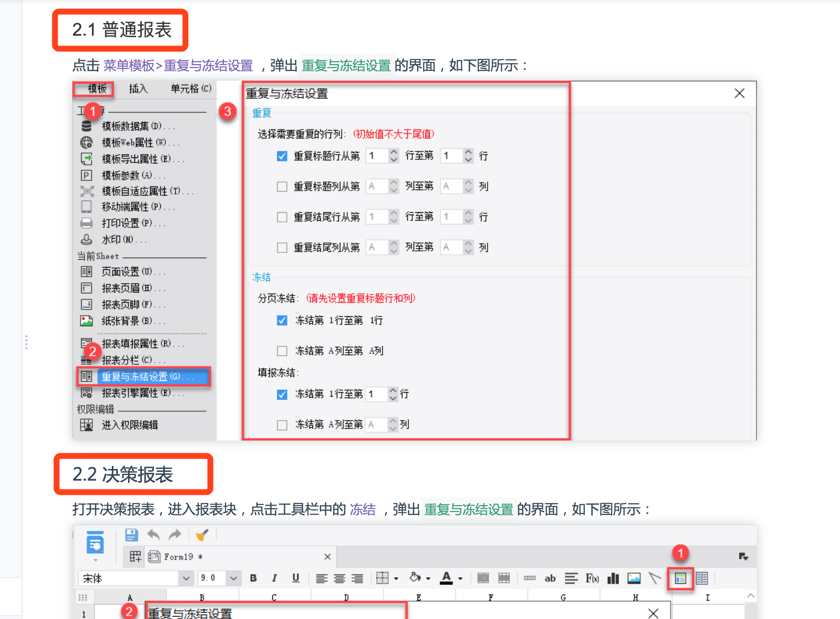Image resolution: width=840 pixels, height=619 pixels.
Task: Click the unmerge cells icon
Action: pyautogui.click(x=504, y=578)
